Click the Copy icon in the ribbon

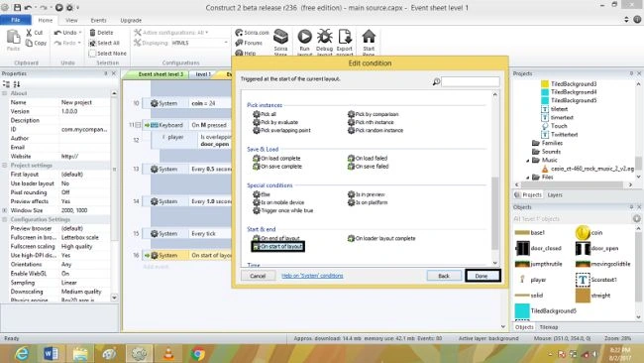click(x=29, y=43)
